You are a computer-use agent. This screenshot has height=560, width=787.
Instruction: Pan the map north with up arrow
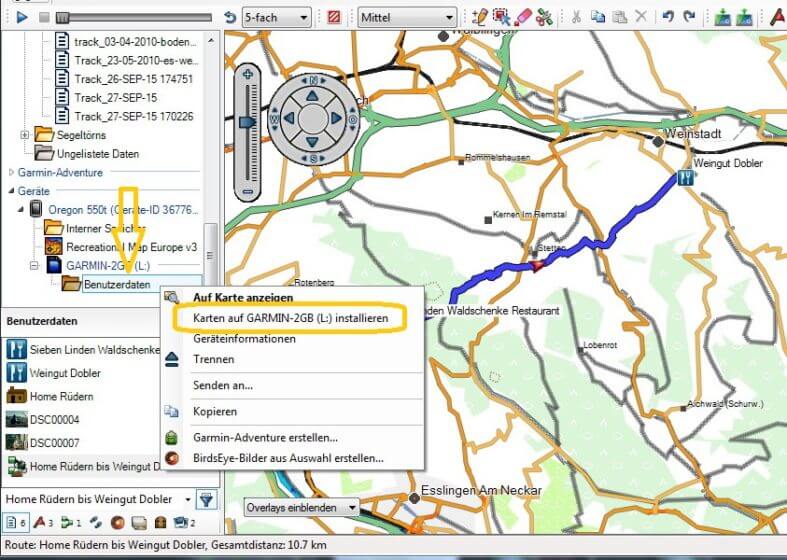313,96
